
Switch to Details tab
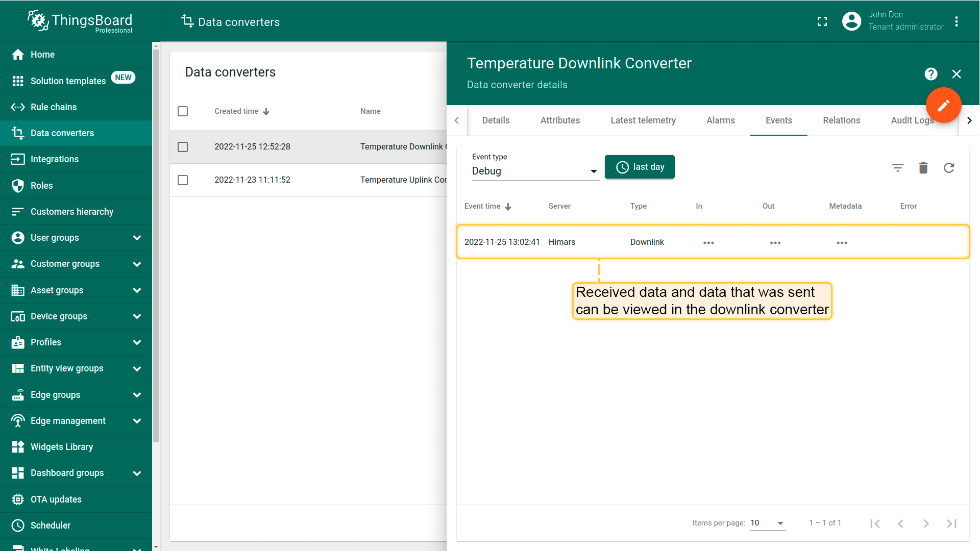(x=496, y=120)
